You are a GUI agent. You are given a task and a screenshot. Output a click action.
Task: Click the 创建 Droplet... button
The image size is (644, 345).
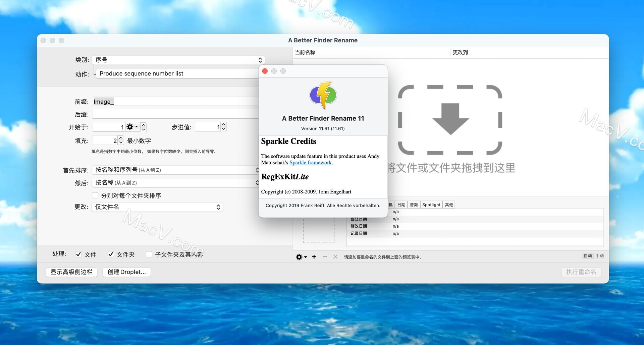tap(127, 272)
